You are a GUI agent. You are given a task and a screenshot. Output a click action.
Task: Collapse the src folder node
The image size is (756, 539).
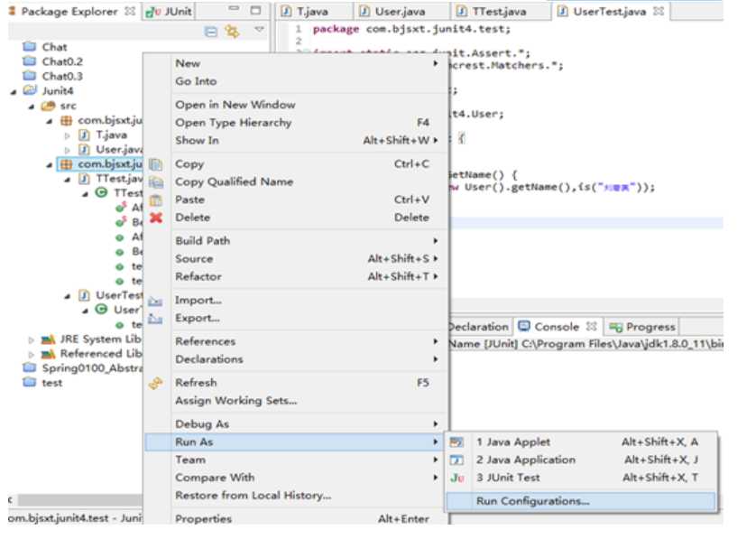[x=32, y=107]
